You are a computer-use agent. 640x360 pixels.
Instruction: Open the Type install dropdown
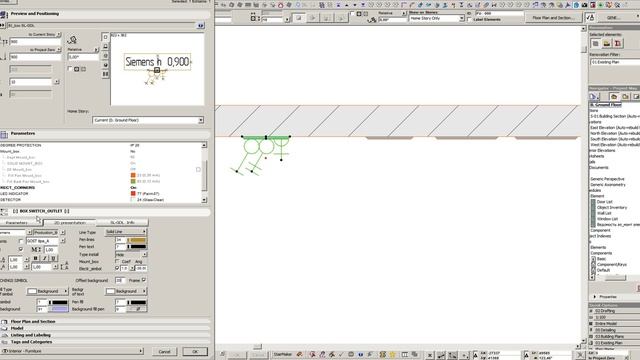click(131, 254)
